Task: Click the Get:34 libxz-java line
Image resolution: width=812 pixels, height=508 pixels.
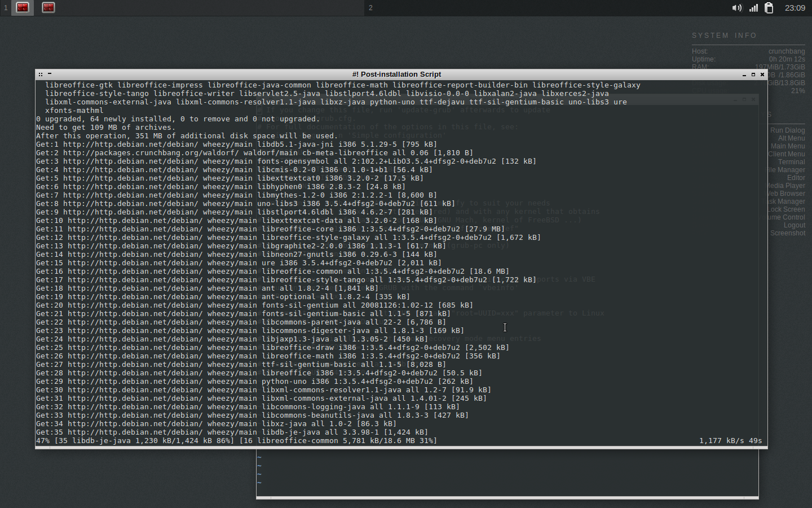Action: (217, 424)
